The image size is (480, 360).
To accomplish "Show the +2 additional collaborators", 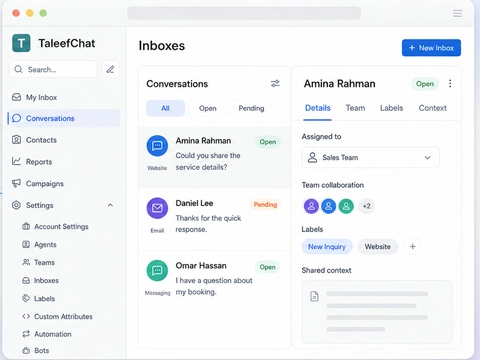I will click(x=366, y=206).
